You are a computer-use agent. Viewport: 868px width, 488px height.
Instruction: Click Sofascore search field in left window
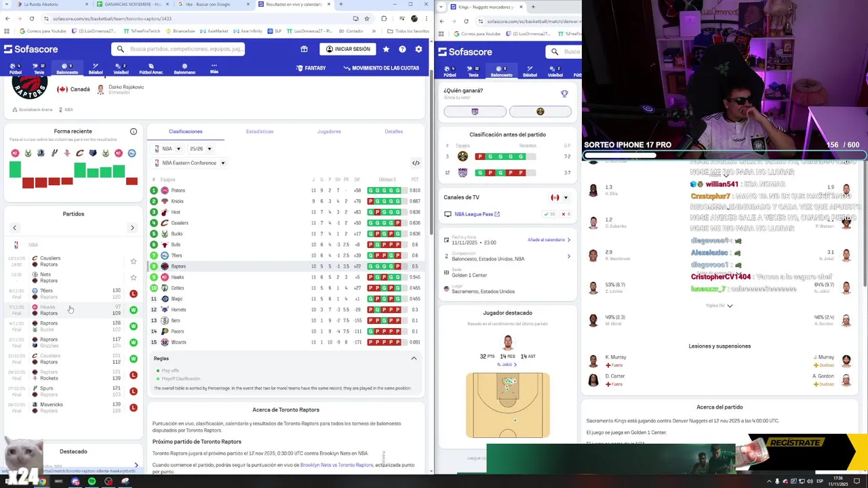(x=178, y=49)
